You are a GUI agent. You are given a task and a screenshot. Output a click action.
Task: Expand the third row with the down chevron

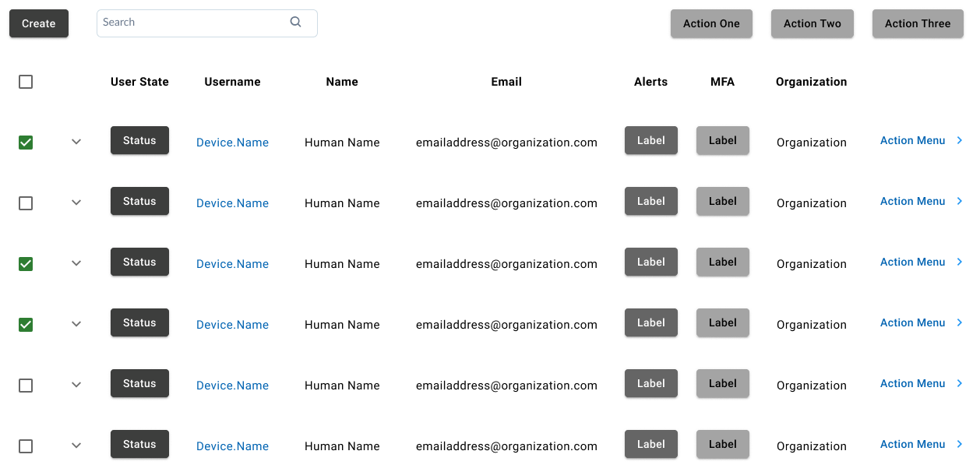[76, 263]
